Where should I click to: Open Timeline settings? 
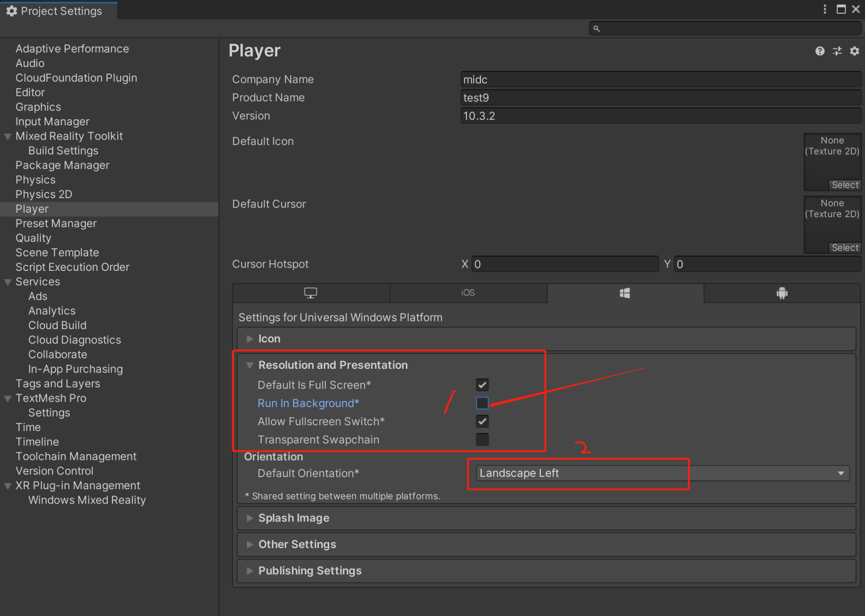(37, 442)
